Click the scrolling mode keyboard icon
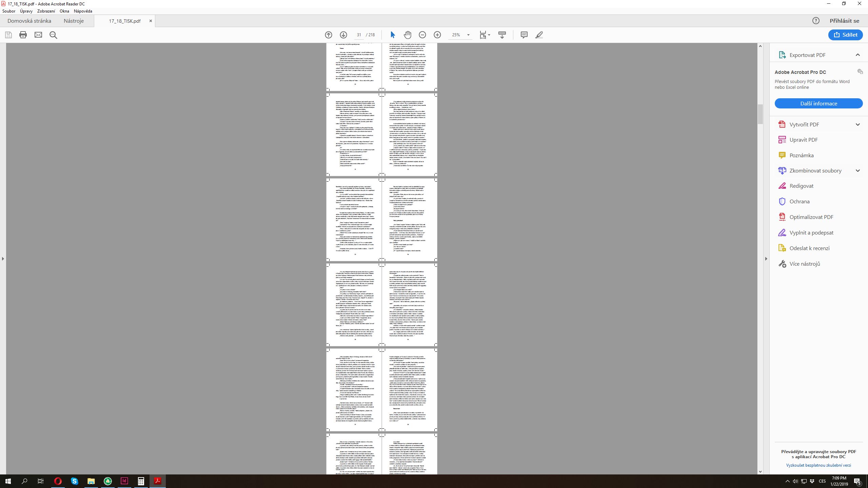This screenshot has width=868, height=488. [502, 35]
